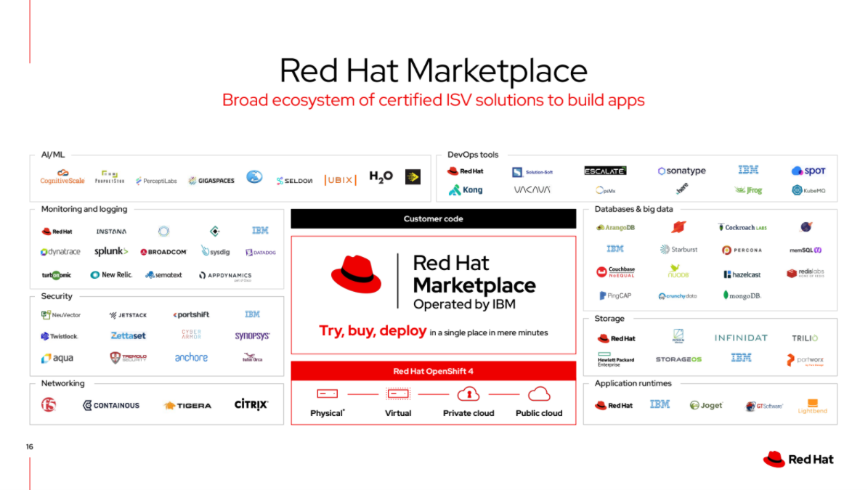Click the NeuVector logo
Viewport: 868px width, 490px height.
click(61, 314)
